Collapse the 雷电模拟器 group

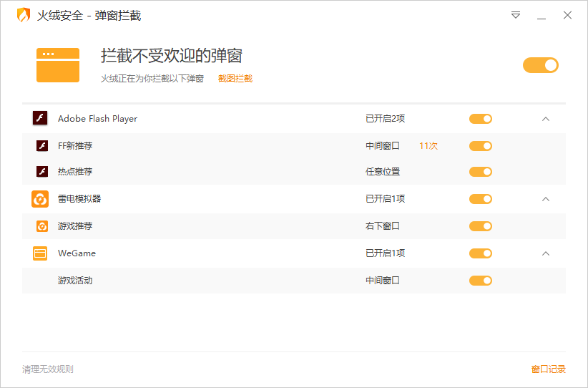pos(546,199)
